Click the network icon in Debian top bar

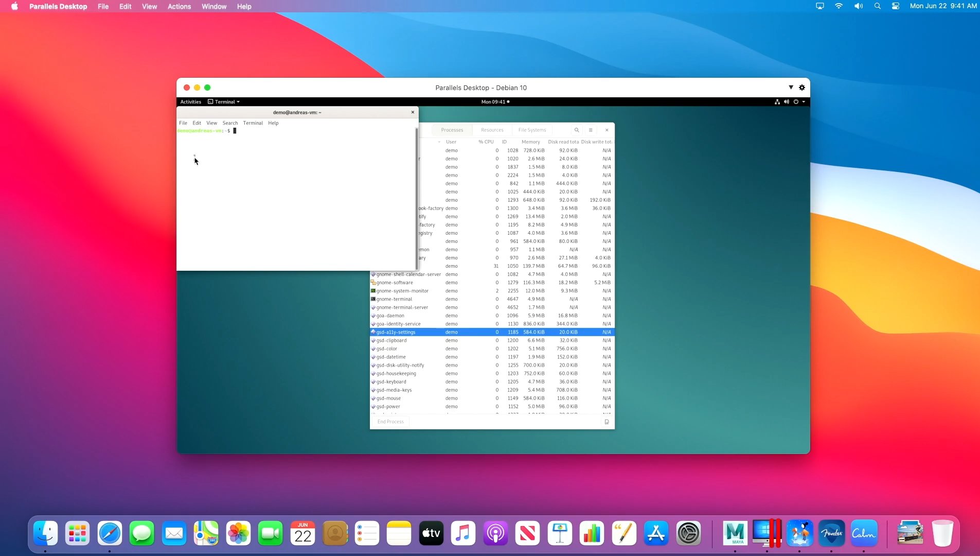pos(777,102)
